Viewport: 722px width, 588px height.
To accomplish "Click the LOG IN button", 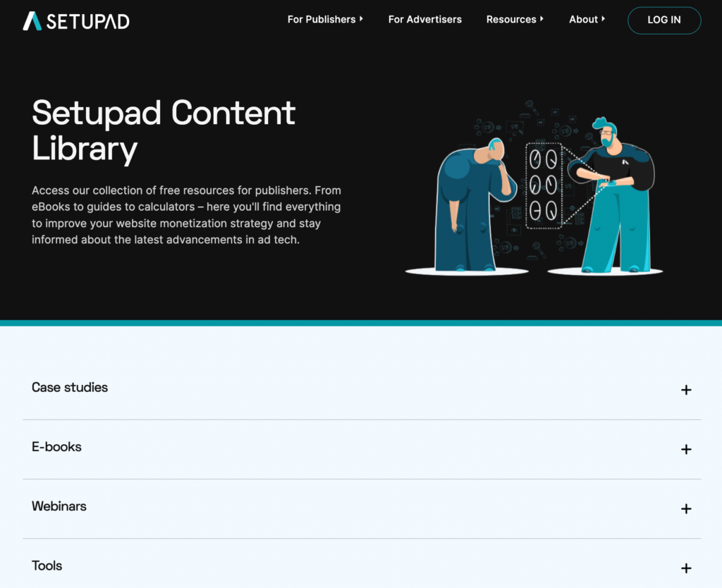I will [663, 20].
